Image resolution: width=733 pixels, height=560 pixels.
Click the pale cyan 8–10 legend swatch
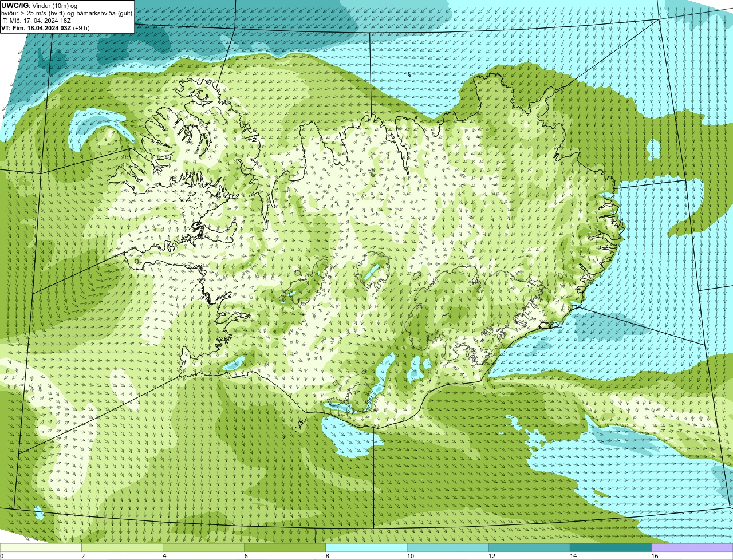point(366,548)
